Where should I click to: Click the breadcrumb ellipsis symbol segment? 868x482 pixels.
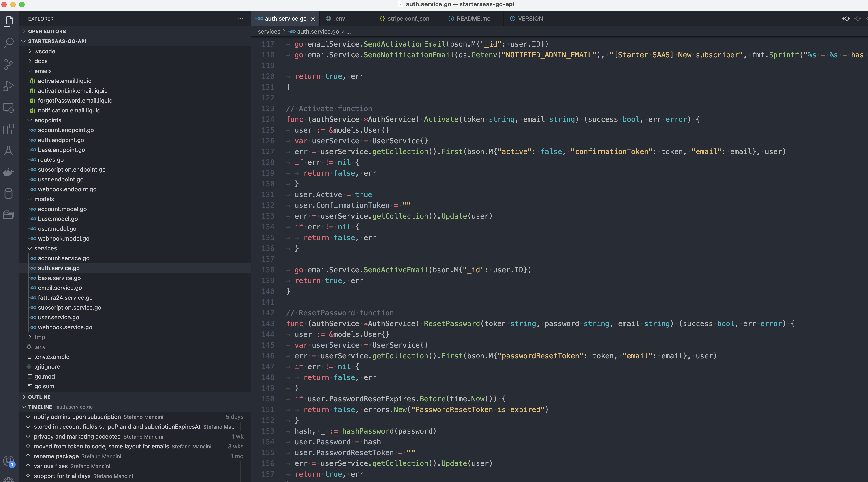(x=348, y=32)
